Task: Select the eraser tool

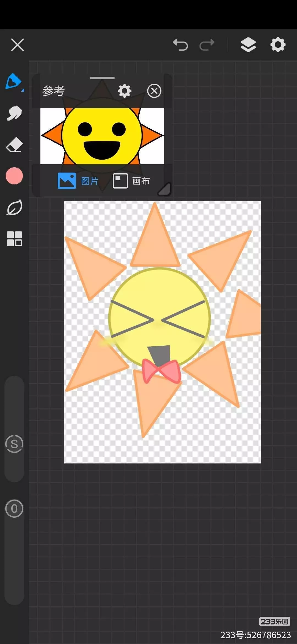Action: [x=14, y=145]
